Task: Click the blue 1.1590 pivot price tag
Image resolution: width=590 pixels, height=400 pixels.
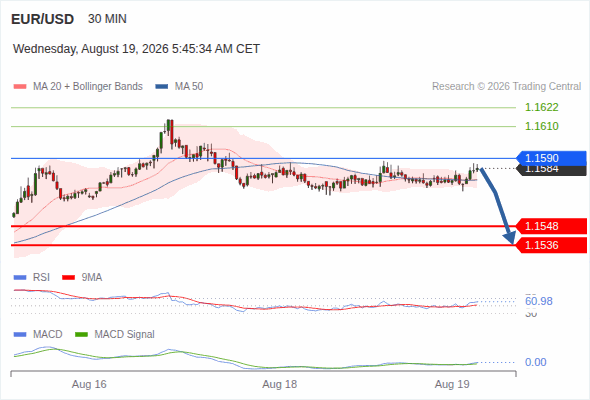Action: (552, 158)
